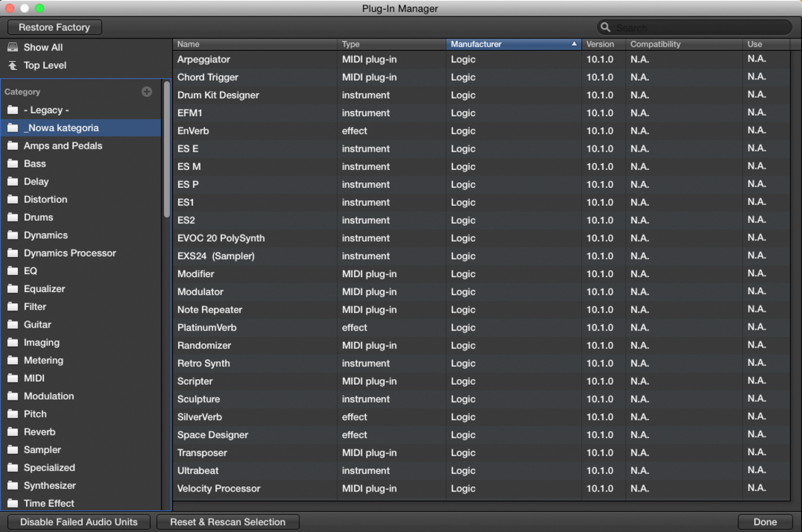
Task: Select Drum Kit Designer in the list
Action: [x=481, y=95]
